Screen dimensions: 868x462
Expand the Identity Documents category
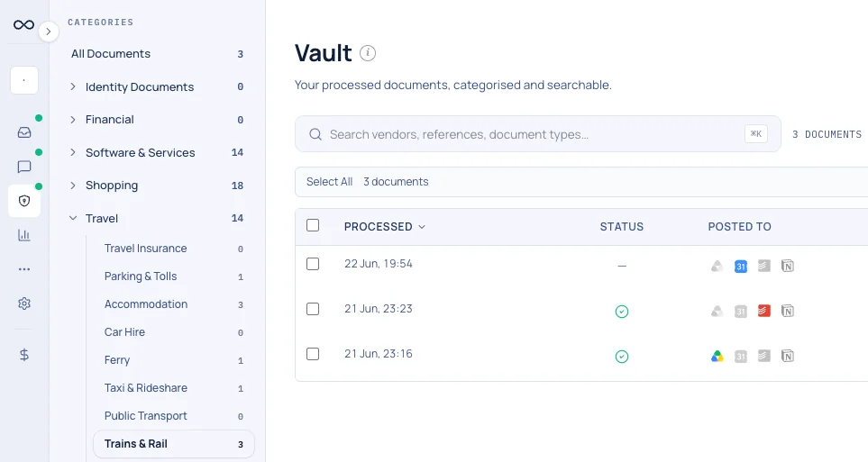[x=72, y=86]
